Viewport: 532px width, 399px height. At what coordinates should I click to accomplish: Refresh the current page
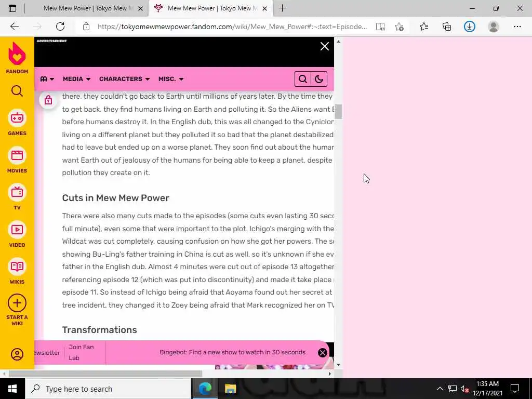tap(60, 26)
